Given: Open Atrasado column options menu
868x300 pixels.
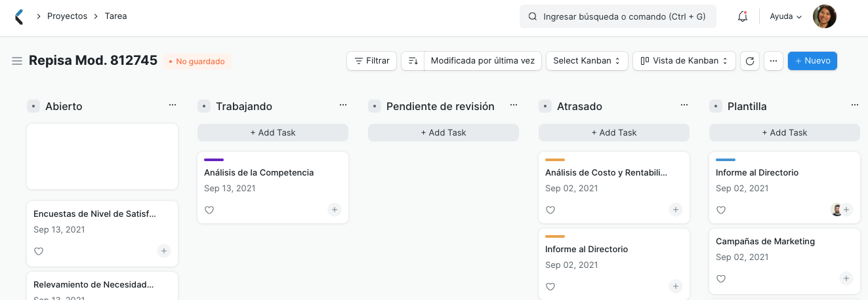Looking at the screenshot, I should tap(684, 105).
